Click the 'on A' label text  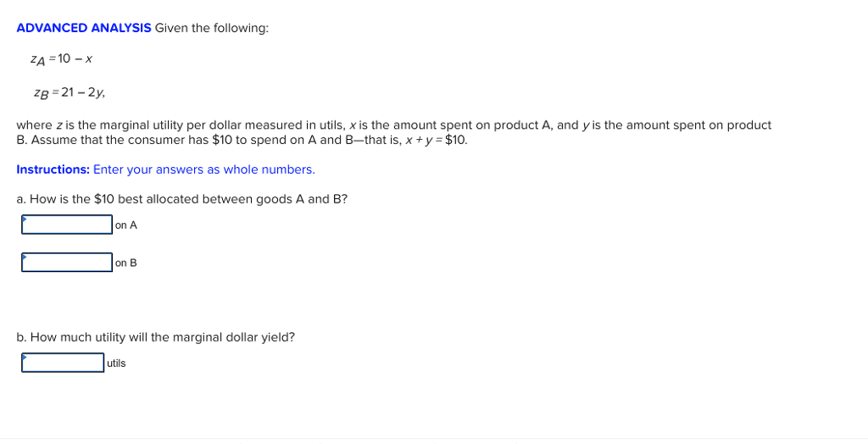[x=126, y=225]
